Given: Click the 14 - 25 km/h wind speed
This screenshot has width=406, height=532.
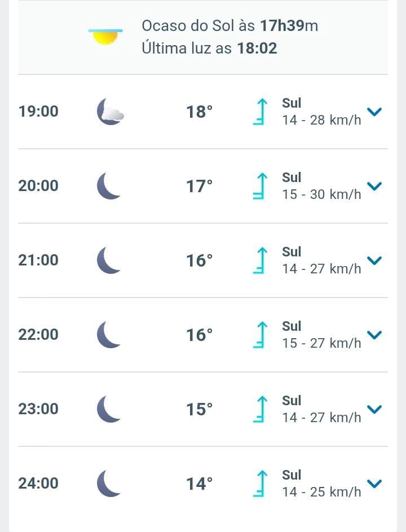Looking at the screenshot, I should 321,492.
